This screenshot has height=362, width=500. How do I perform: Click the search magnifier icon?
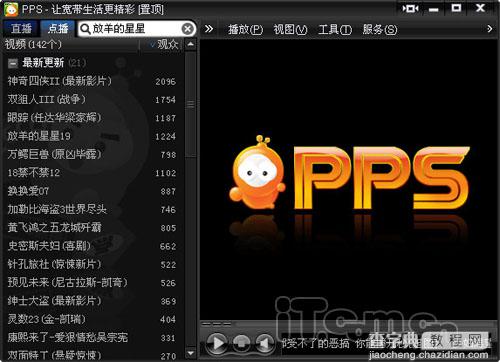point(85,29)
